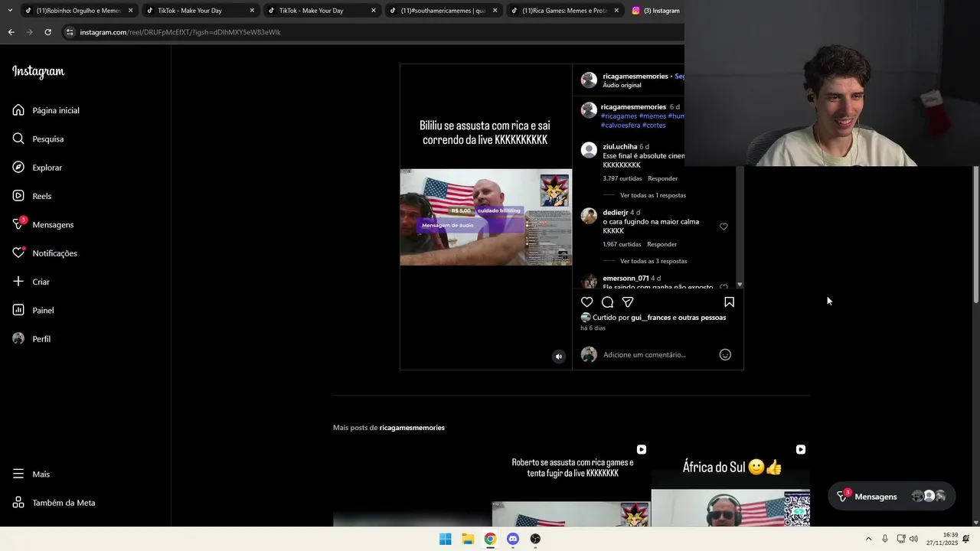
Task: Click ricagamesmemories header avatar
Action: 589,80
